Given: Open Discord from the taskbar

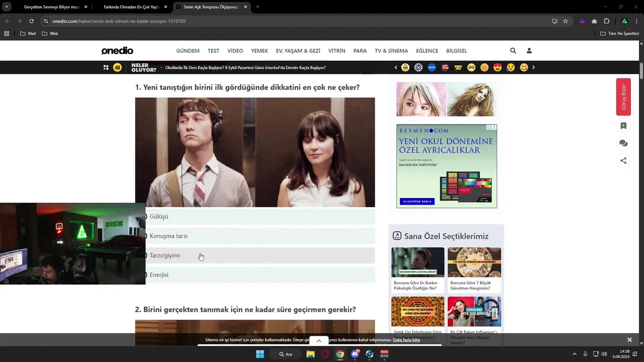Looking at the screenshot, I should pos(355,354).
